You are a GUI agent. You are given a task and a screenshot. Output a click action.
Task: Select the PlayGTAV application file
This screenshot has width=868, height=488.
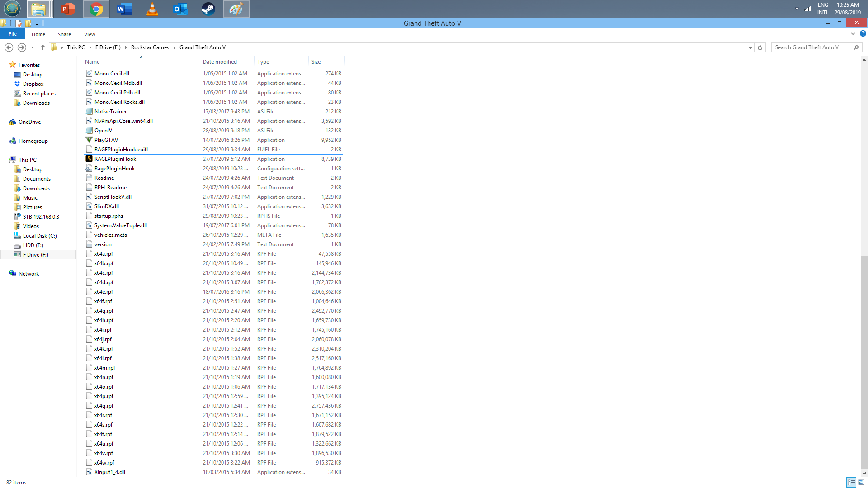point(106,140)
